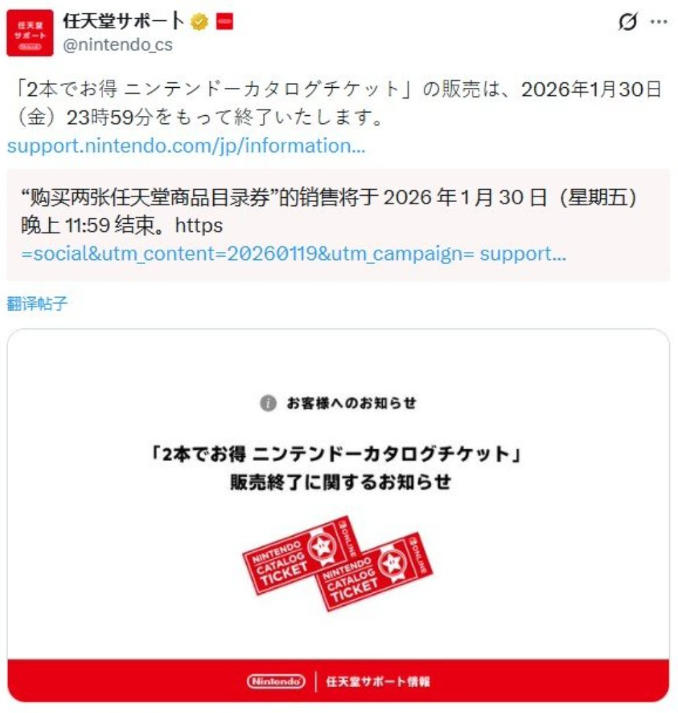Image resolution: width=678 pixels, height=713 pixels.
Task: Open the Grok slashed-circle icon
Action: (x=628, y=21)
